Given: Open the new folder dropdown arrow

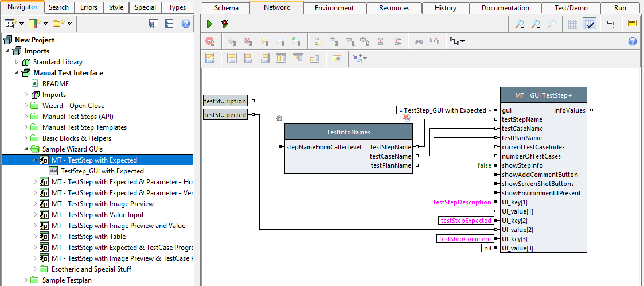Looking at the screenshot, I should click(x=69, y=24).
